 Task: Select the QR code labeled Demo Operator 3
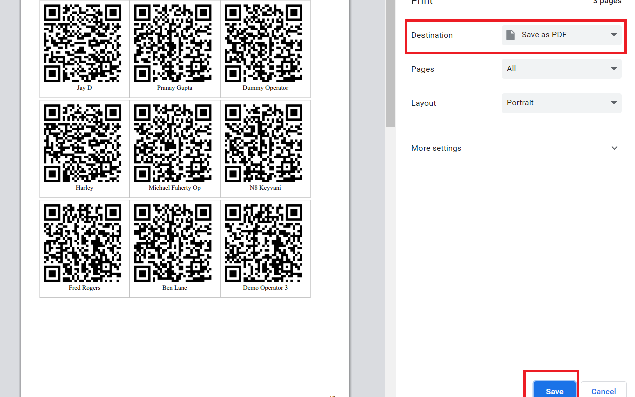point(264,243)
